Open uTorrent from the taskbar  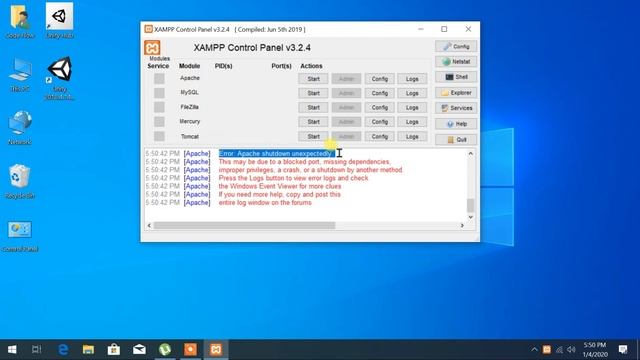coord(165,349)
